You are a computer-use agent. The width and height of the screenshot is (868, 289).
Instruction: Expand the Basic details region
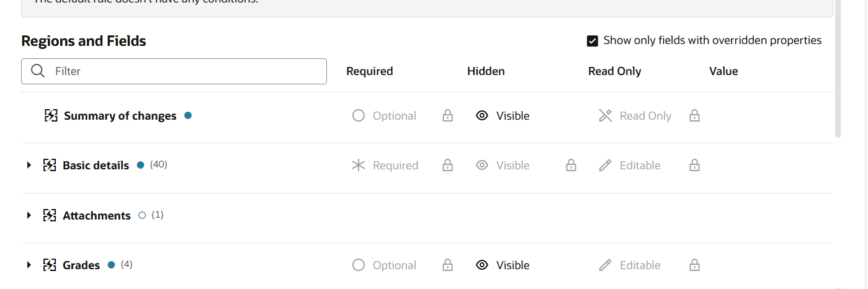click(x=29, y=165)
